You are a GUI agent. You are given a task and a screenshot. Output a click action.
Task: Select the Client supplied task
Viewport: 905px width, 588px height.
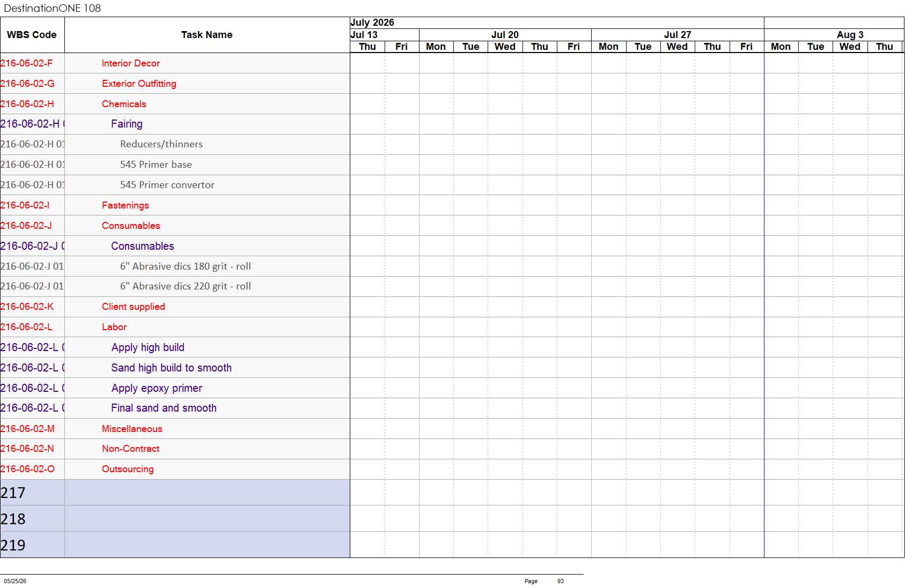click(x=133, y=307)
